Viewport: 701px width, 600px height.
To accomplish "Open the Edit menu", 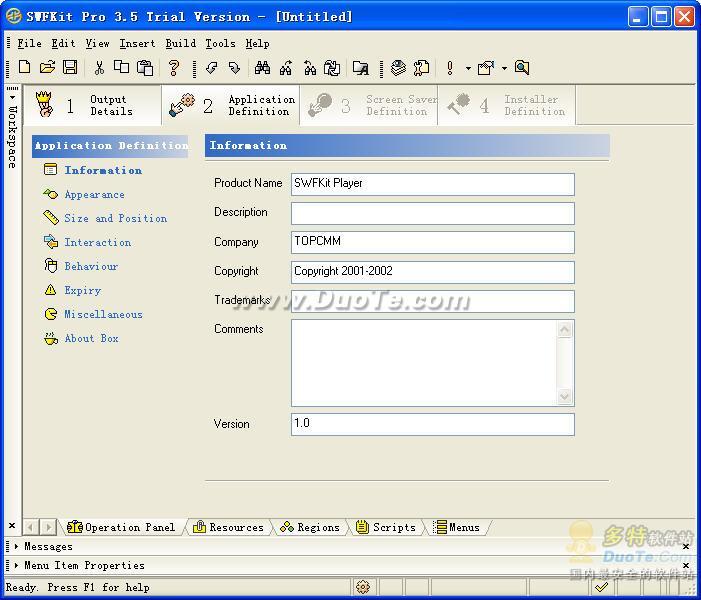I will 63,43.
